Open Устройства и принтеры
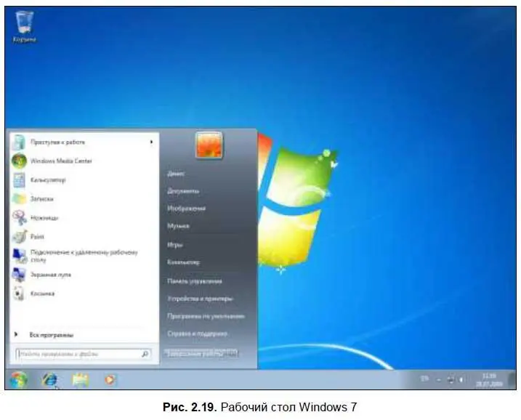This screenshot has height=420, width=521. [200, 299]
